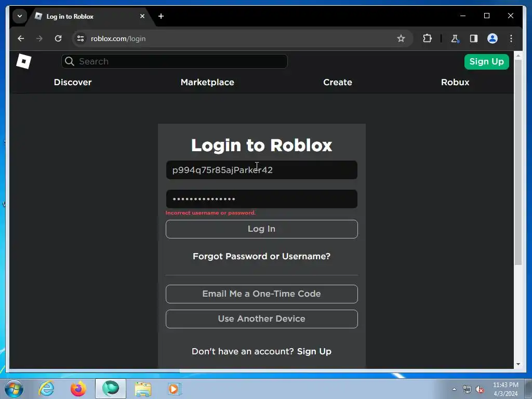Click Email Me a One-Time Code
532x399 pixels.
(262, 294)
